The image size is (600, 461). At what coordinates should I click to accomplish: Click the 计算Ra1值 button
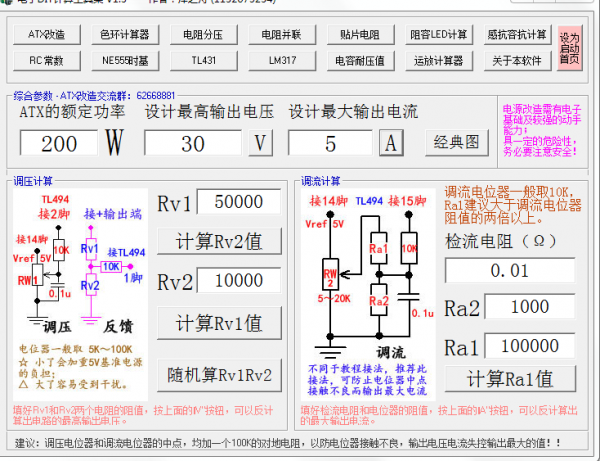point(510,379)
